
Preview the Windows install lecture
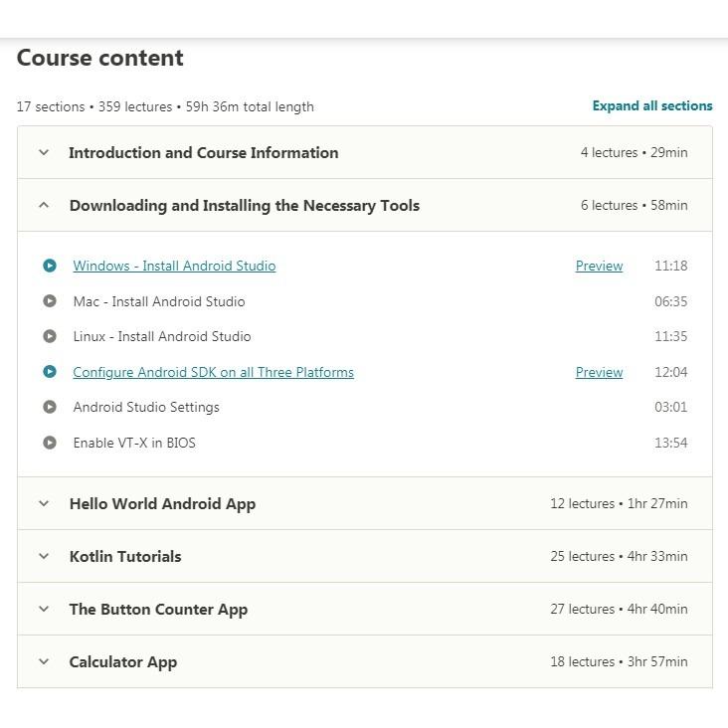point(599,266)
